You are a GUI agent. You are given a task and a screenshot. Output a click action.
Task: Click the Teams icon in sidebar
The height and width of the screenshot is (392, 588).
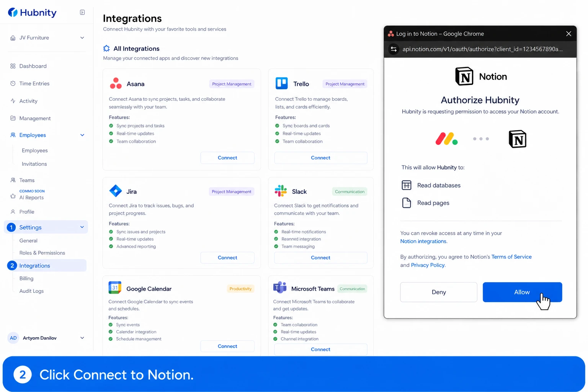tap(13, 180)
